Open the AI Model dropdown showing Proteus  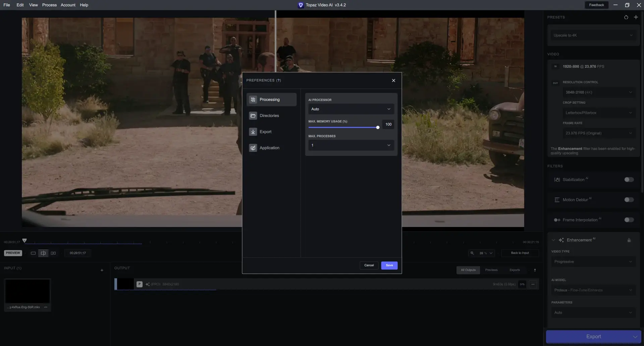point(593,290)
